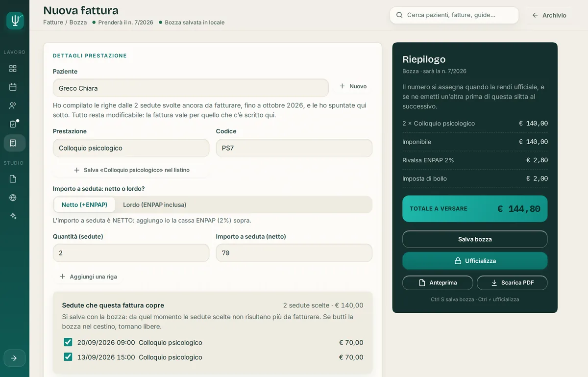Click the Rivalsa ENPAP 2% summary line
The height and width of the screenshot is (377, 588).
click(475, 160)
